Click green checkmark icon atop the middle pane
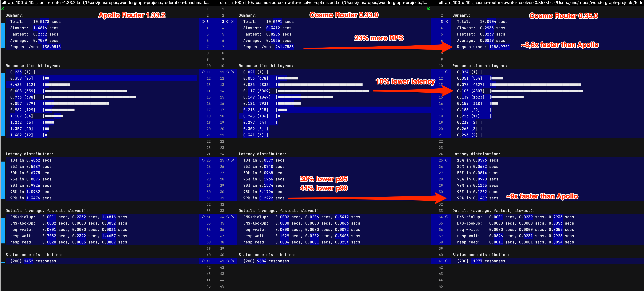This screenshot has width=644, height=291. point(428,8)
